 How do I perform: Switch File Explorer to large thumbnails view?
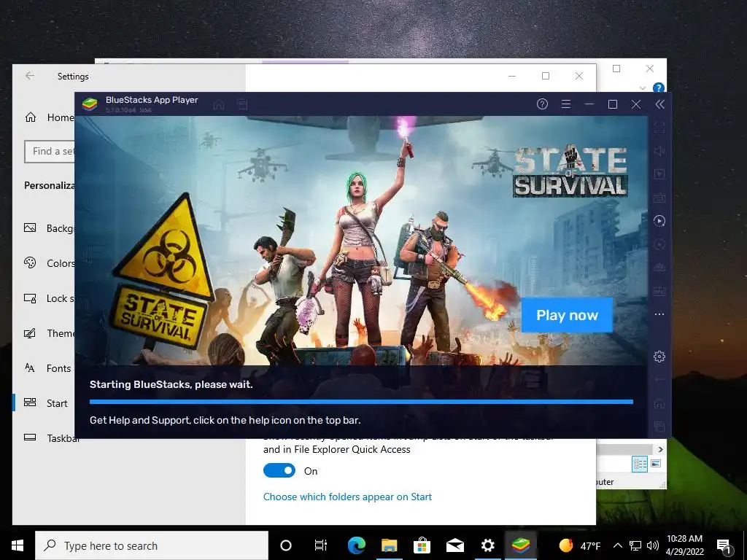[x=656, y=463]
